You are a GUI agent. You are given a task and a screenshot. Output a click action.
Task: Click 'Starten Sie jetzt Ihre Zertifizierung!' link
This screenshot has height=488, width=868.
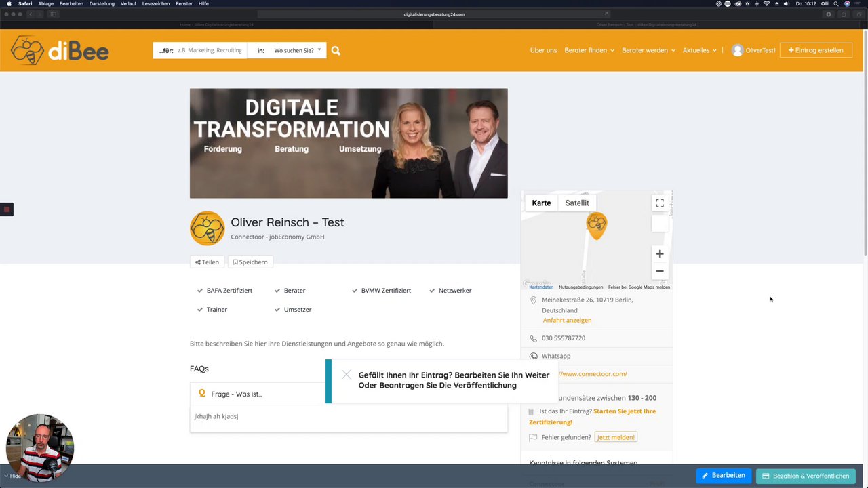[592, 417]
